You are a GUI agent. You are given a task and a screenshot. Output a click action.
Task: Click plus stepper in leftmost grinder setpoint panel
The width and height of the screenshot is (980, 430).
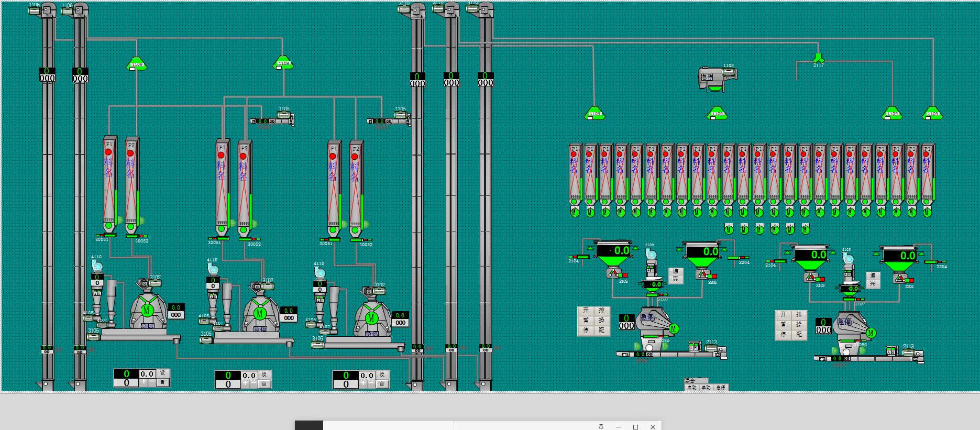[x=144, y=383]
